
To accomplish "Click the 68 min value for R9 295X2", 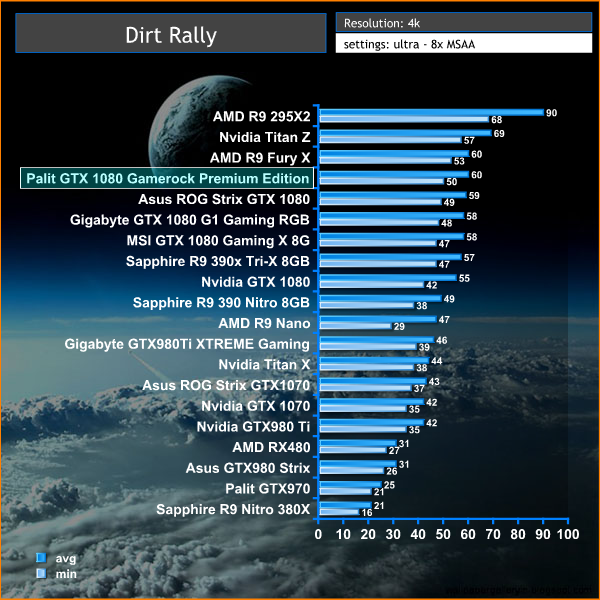I will [x=497, y=120].
